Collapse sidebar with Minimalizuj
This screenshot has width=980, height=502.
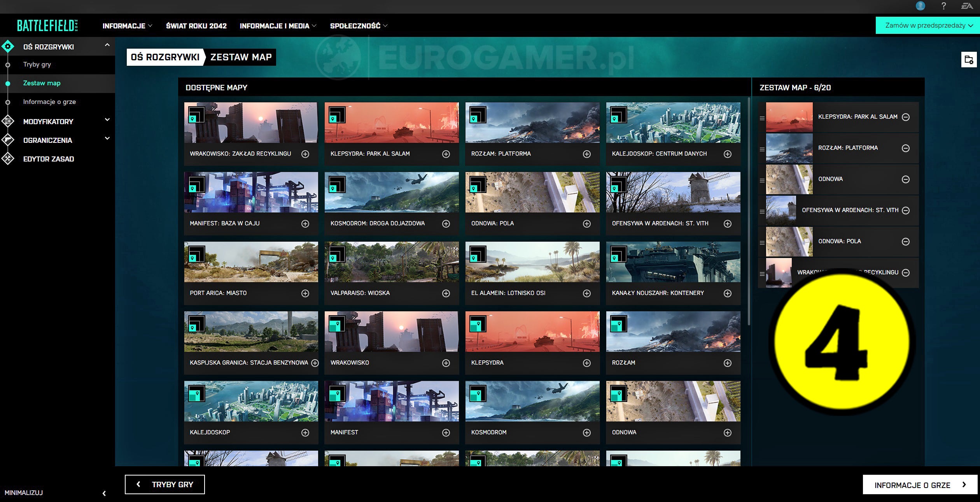tap(54, 493)
